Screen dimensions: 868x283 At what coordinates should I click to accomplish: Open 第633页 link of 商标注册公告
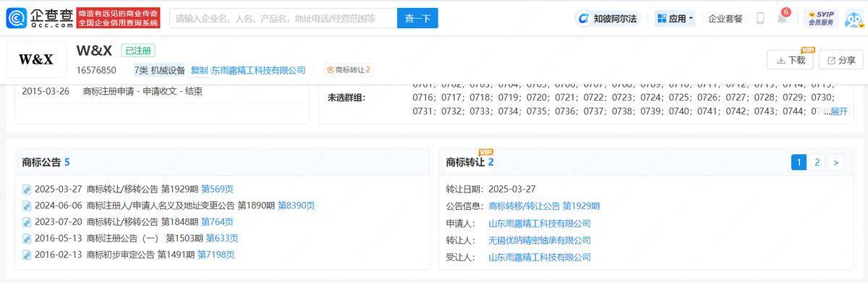point(222,238)
